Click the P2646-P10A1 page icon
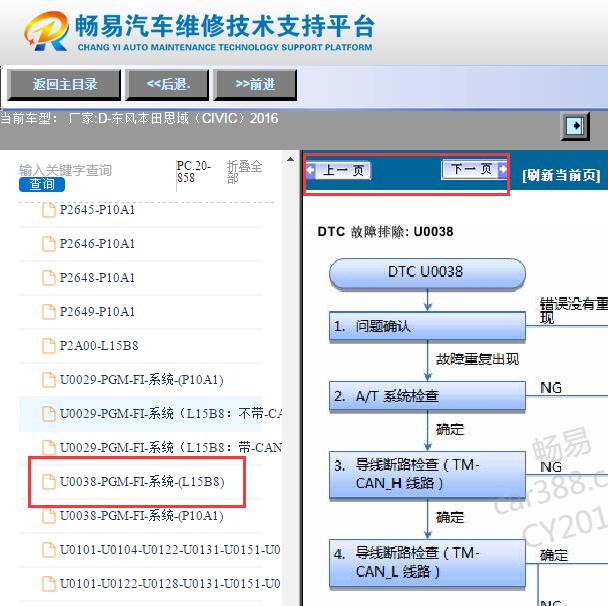The height and width of the screenshot is (606, 608). (49, 244)
